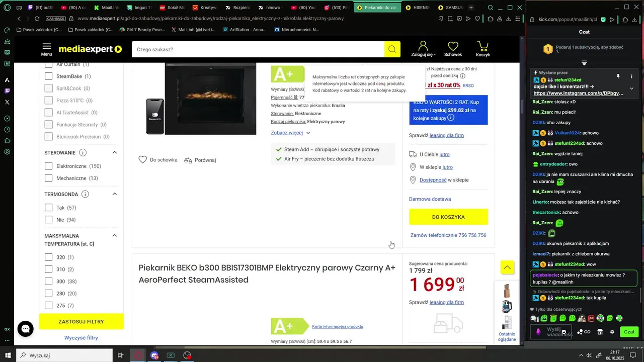The height and width of the screenshot is (362, 644).
Task: Open the Koszyk cart icon
Action: 483,49
